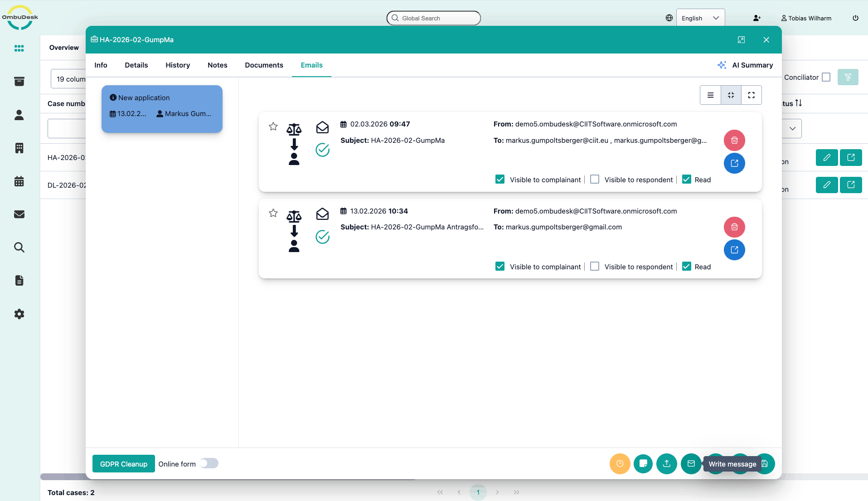Viewport: 868px width, 501px height.
Task: Check Visible to respondent on second email
Action: (595, 267)
